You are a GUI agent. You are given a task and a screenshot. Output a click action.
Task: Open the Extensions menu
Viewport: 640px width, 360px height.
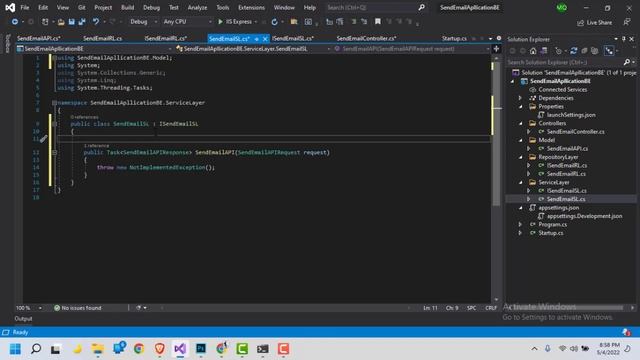coord(251,7)
